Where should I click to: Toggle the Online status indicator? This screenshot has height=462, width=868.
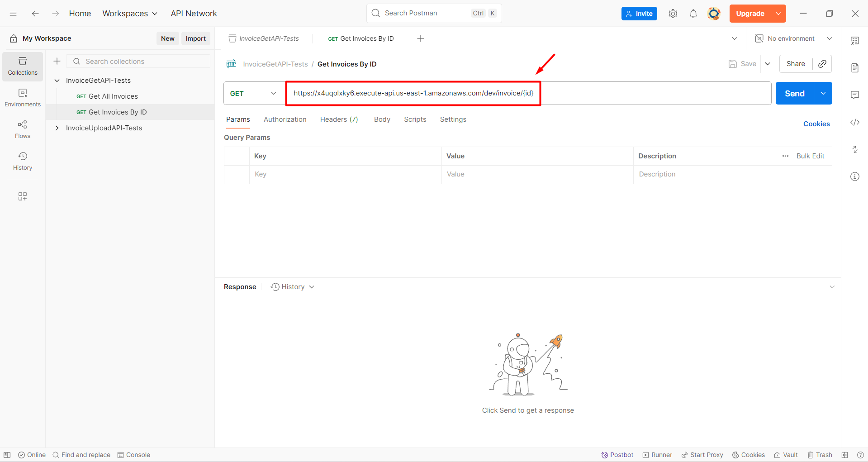coord(32,455)
